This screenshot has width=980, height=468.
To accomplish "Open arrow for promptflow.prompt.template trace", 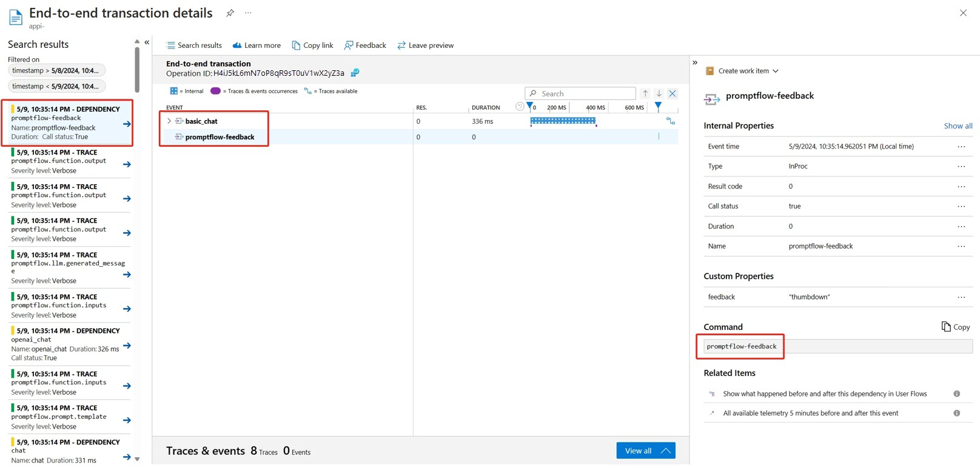I will pyautogui.click(x=127, y=420).
